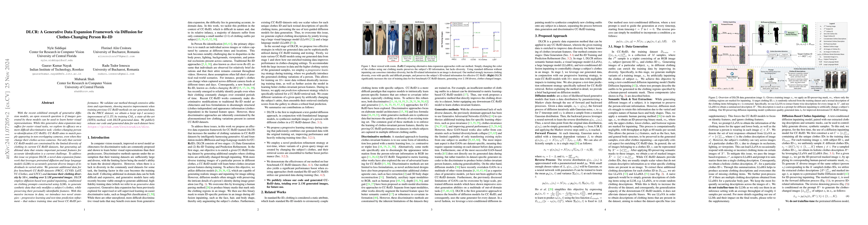868x225 pixels.
Task: Select author name "Florinel Alin Croitoru"
Action: pyautogui.click(x=116, y=48)
